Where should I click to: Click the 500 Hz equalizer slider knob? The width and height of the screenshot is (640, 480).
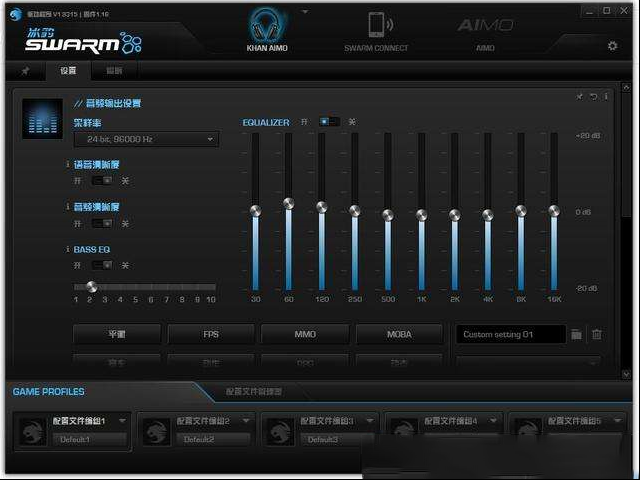388,215
